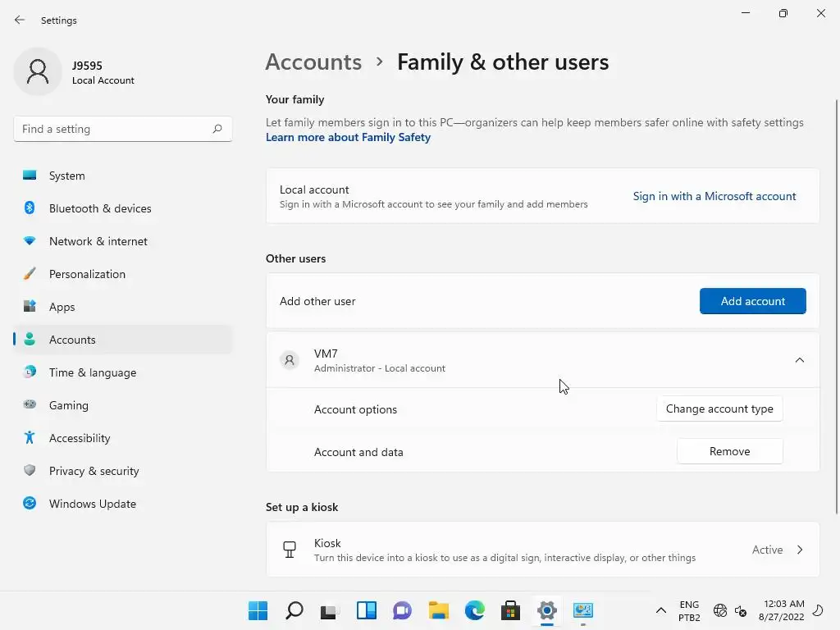Click the Privacy & security shield icon
Image resolution: width=840 pixels, height=630 pixels.
(30, 471)
